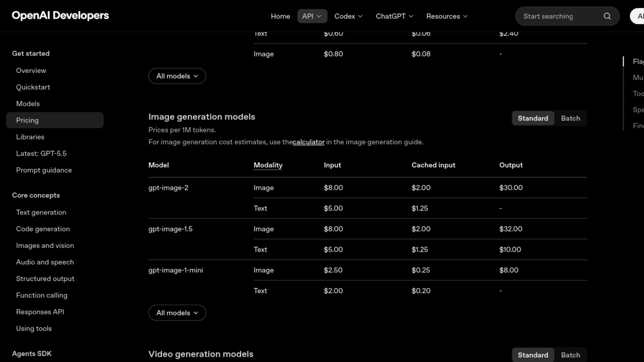Expand the Codex menu in header
The image size is (644, 362).
point(348,16)
